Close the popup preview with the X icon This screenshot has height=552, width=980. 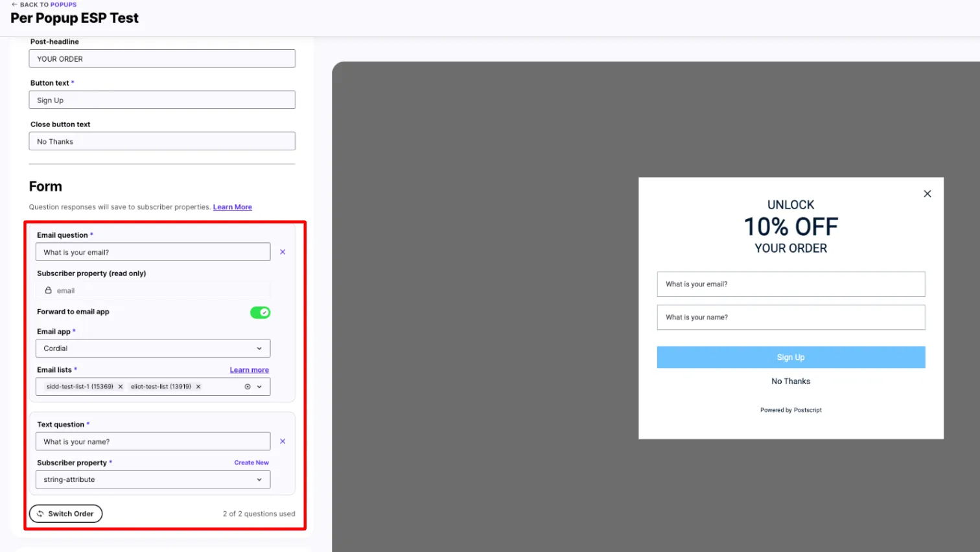[927, 193]
